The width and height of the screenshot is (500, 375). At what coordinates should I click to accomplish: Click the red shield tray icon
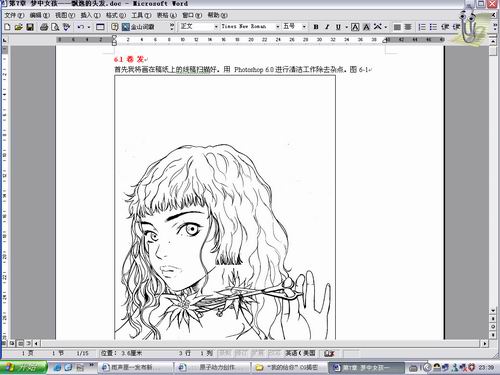472,367
